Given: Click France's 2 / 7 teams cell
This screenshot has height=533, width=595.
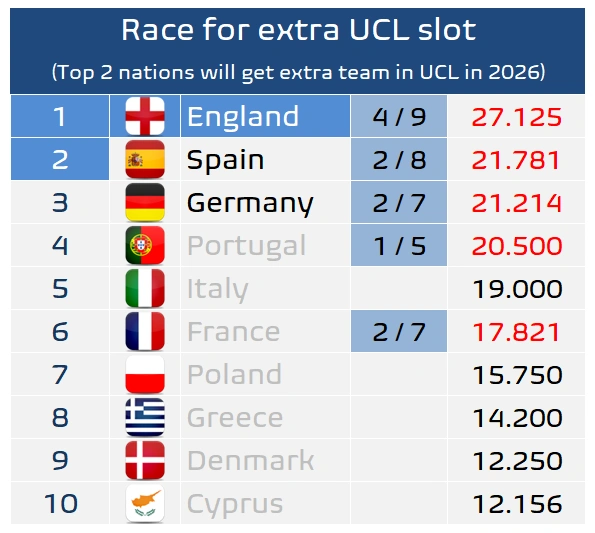Looking at the screenshot, I should pyautogui.click(x=399, y=331).
